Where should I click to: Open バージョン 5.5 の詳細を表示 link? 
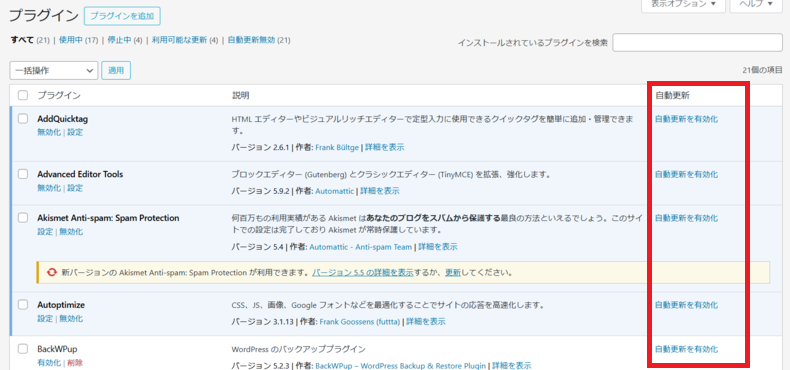click(x=363, y=273)
